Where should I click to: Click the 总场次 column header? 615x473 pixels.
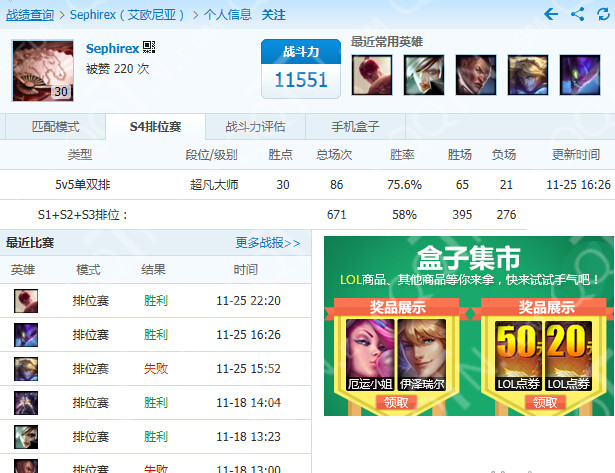tap(334, 155)
